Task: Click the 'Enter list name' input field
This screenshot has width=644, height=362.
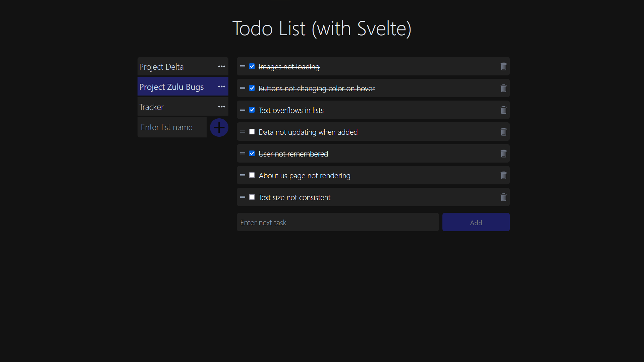Action: tap(172, 127)
